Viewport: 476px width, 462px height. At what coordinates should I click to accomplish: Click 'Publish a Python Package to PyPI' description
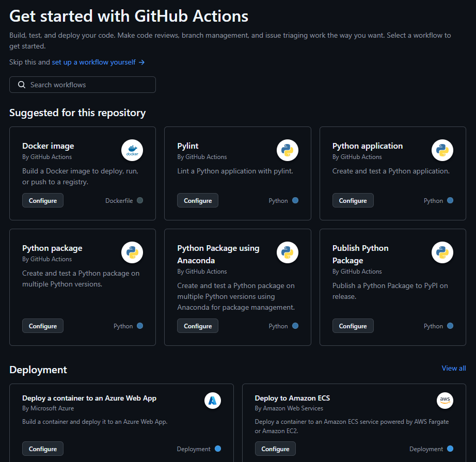390,291
